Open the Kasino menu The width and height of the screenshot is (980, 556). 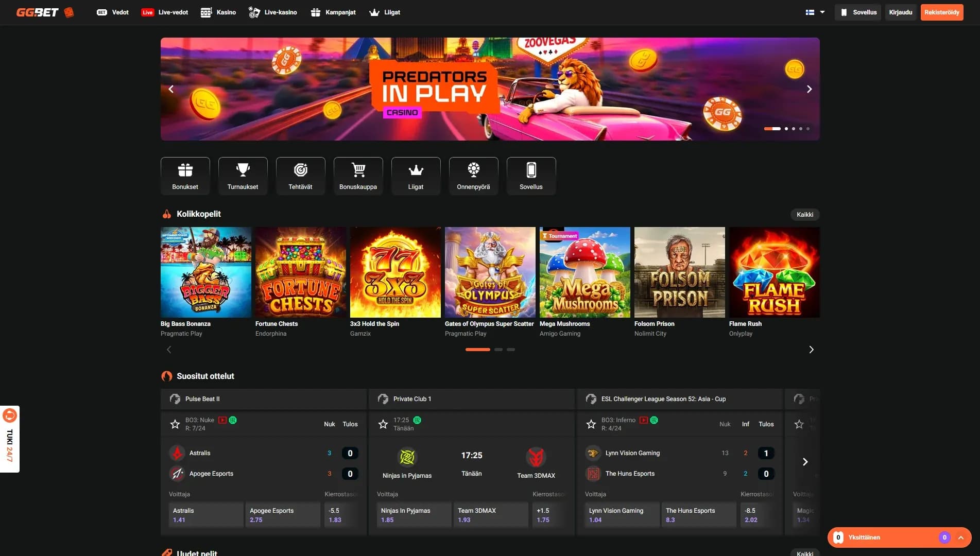pos(218,12)
